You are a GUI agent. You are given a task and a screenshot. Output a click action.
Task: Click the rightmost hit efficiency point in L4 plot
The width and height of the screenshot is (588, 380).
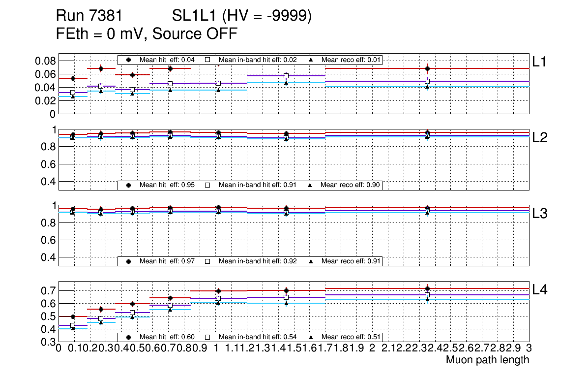[x=427, y=288]
